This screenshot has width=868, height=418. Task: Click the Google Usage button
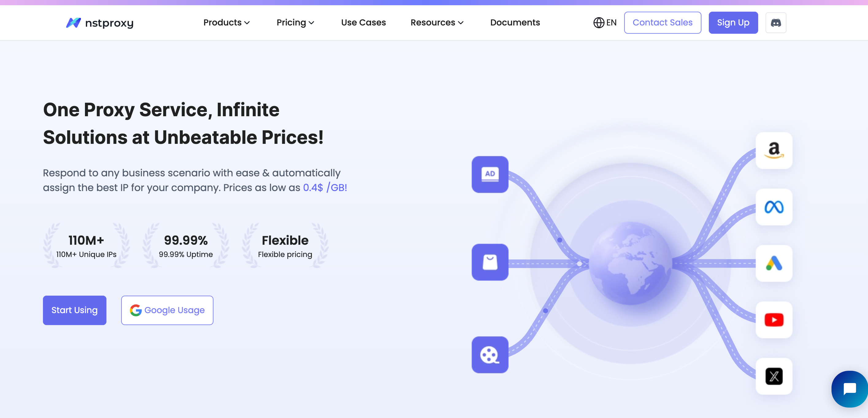pyautogui.click(x=167, y=310)
